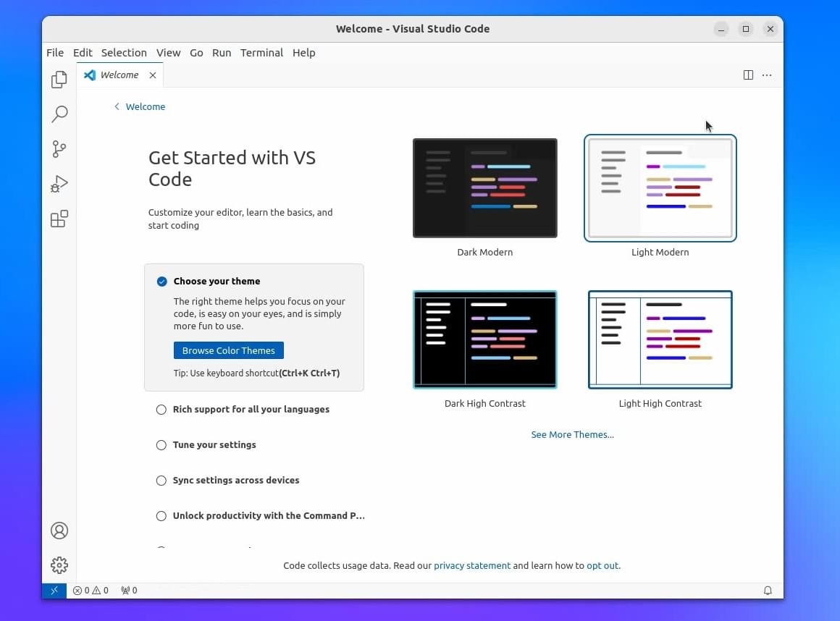840x621 pixels.
Task: Open the notifications bell
Action: [767, 590]
